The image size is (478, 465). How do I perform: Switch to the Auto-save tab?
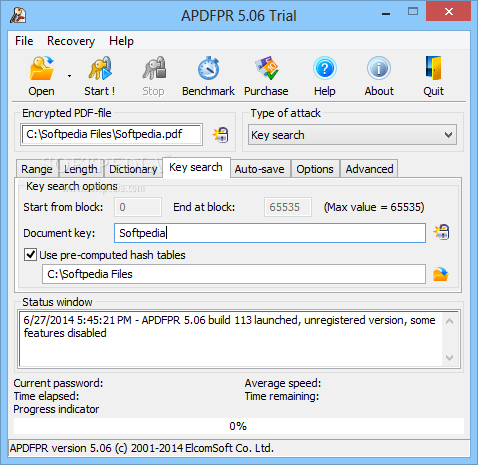coord(260,169)
